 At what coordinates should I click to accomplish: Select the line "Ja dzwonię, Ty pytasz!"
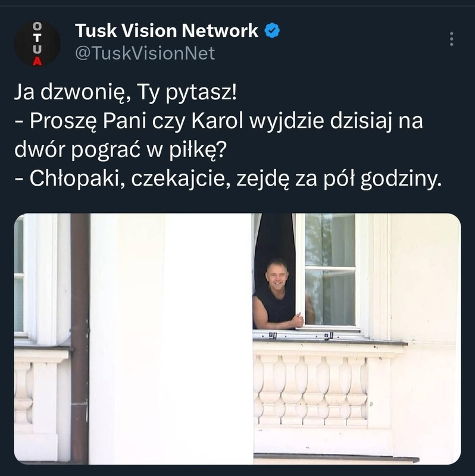coord(125,92)
